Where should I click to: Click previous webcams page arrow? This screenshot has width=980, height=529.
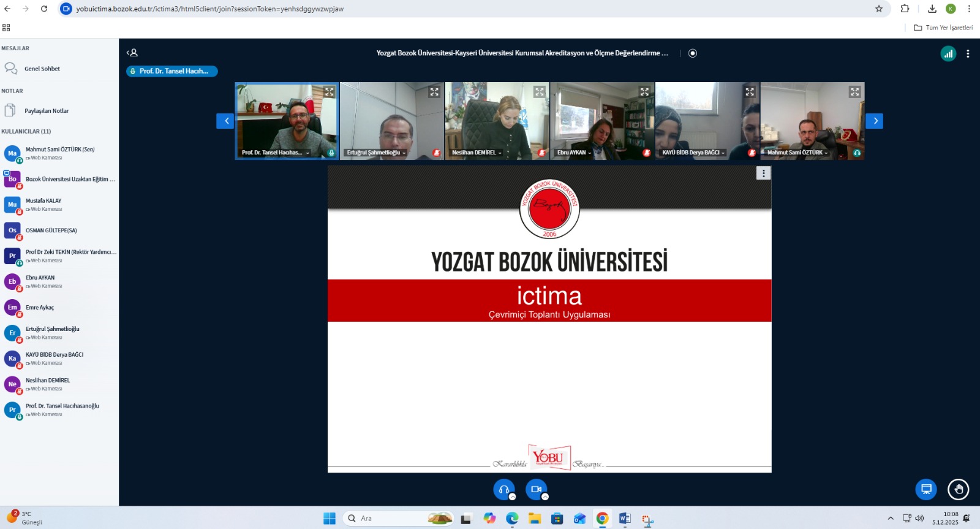[225, 121]
